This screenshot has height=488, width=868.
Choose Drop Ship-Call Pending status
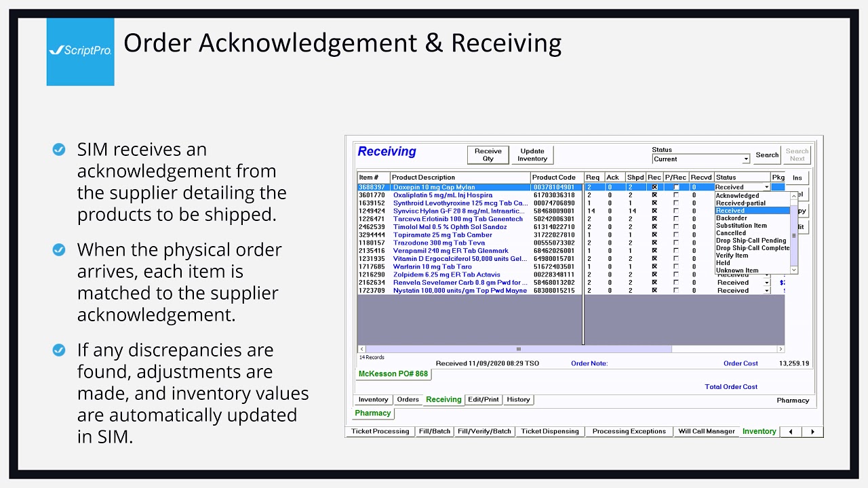tap(751, 241)
